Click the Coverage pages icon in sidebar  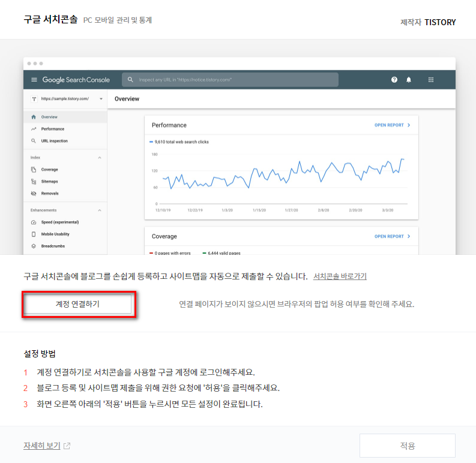point(34,169)
